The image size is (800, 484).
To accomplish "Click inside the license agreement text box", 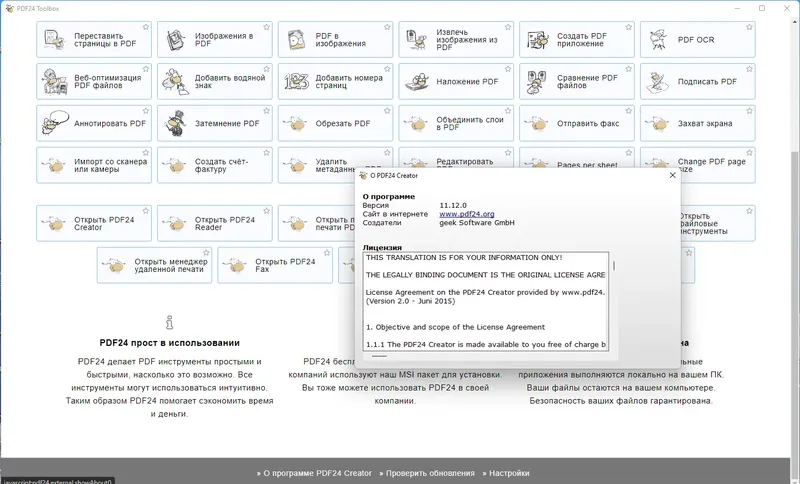I will click(x=486, y=301).
